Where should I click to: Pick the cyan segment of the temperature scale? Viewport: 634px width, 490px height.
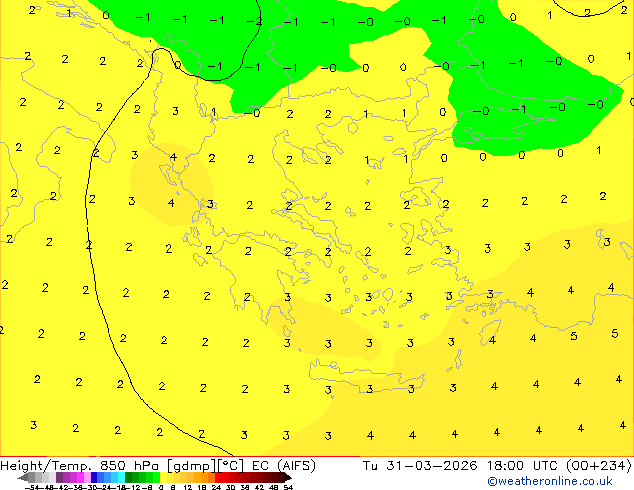121,478
